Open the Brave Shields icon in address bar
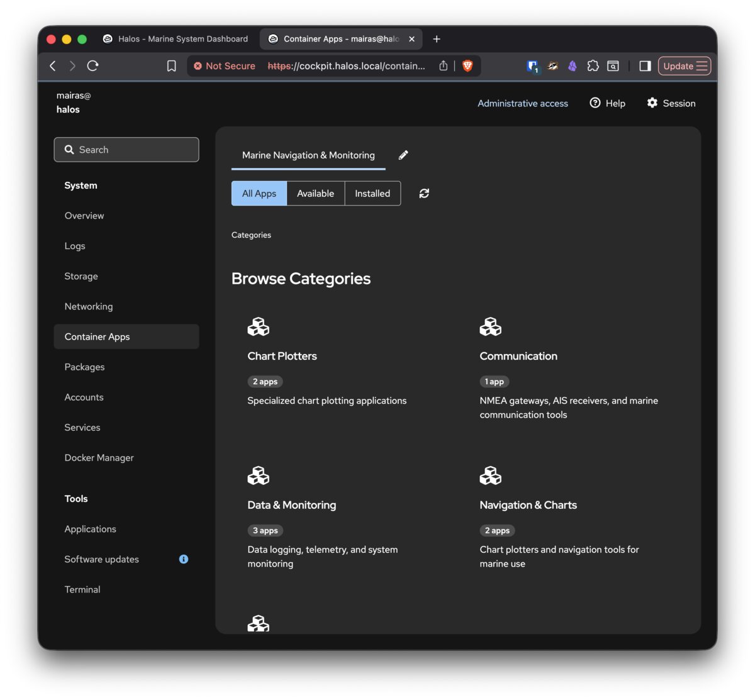The width and height of the screenshot is (755, 700). [467, 65]
